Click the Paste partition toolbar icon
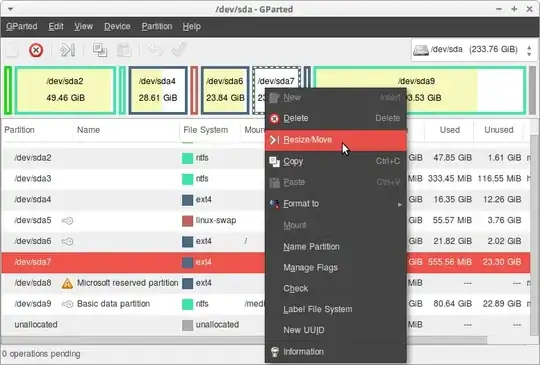The height and width of the screenshot is (365, 540). pyautogui.click(x=124, y=50)
